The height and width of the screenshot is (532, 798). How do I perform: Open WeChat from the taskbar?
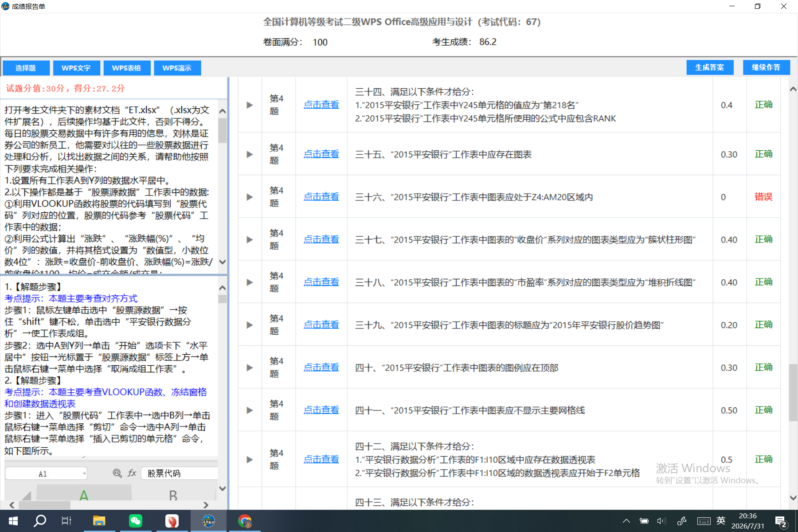point(136,521)
